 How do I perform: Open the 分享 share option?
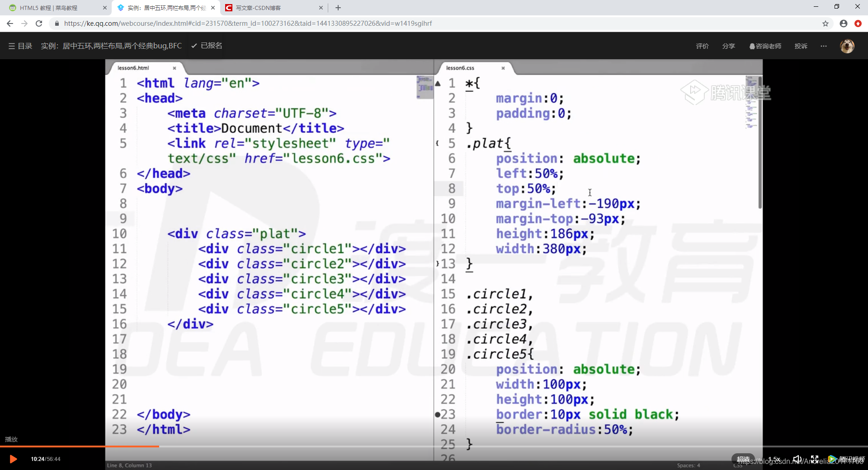[728, 46]
